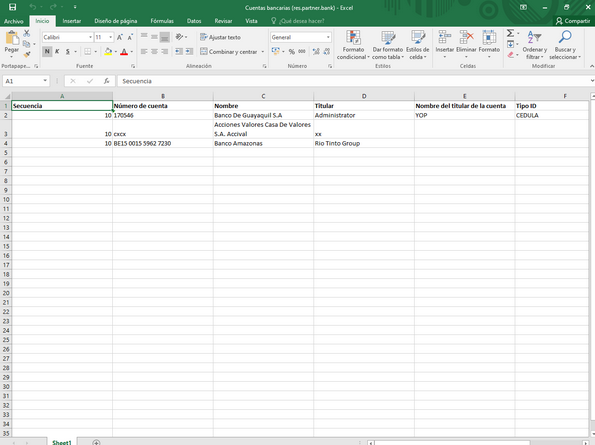Click the yellow fill color bucket
The width and height of the screenshot is (595, 445).
(x=108, y=52)
